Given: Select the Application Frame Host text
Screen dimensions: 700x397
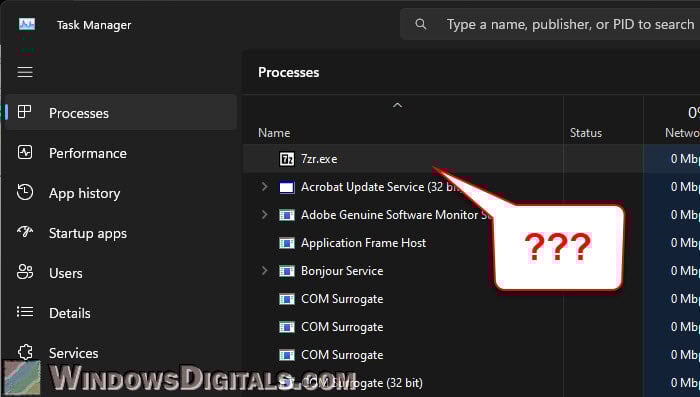Looking at the screenshot, I should pos(363,243).
